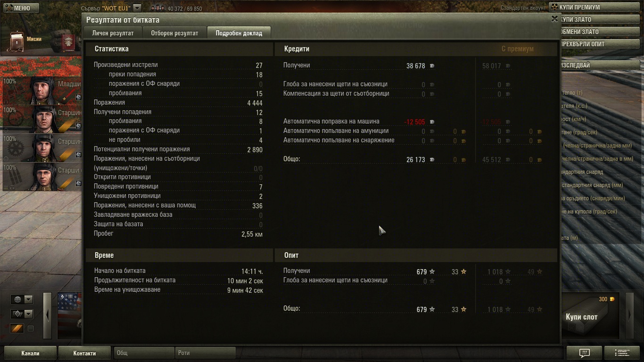Click the system notifications chat bubble icon

coord(584,353)
